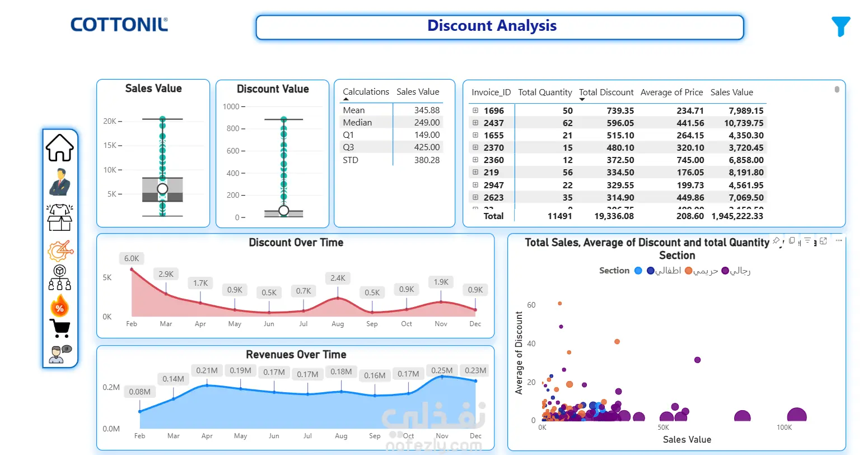
Task: Open the businessman page in sidebar
Action: pos(59,182)
